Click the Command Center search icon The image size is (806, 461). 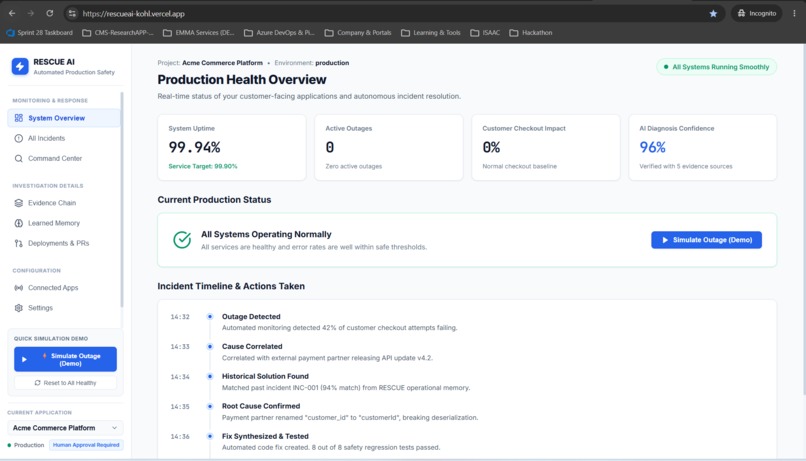[x=19, y=158]
